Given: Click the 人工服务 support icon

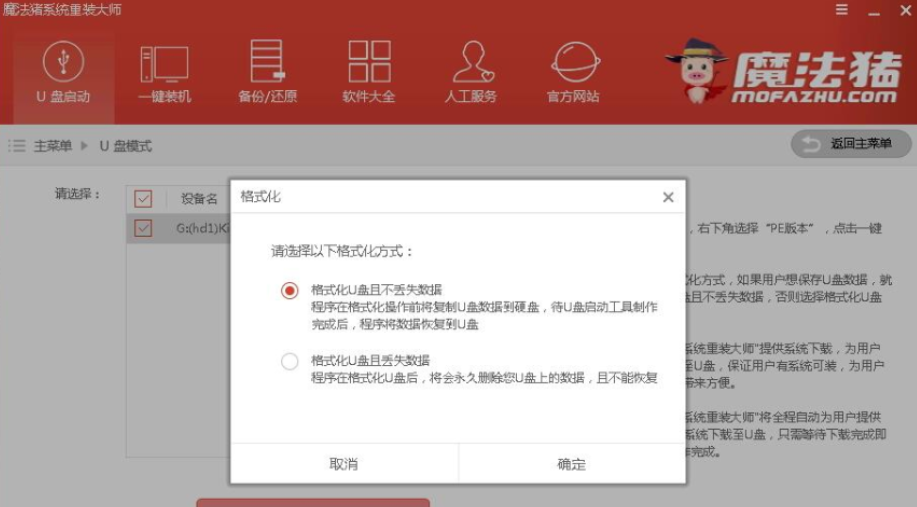Looking at the screenshot, I should coord(471,62).
